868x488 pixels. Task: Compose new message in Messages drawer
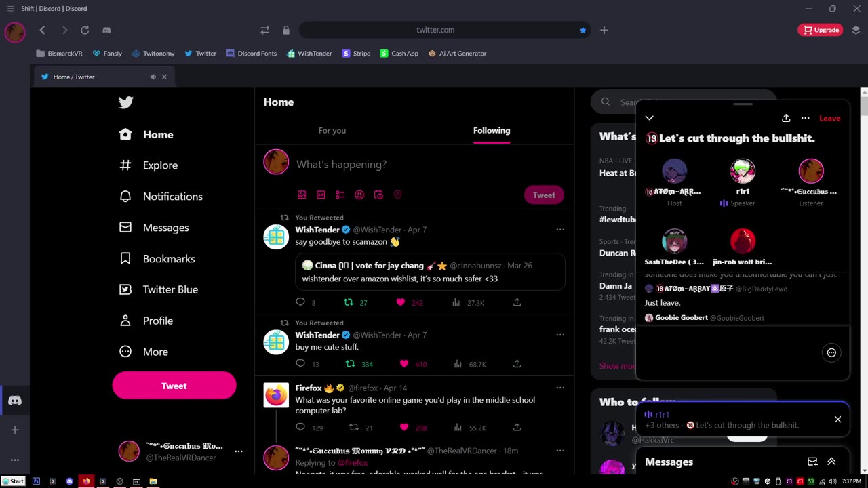click(812, 462)
